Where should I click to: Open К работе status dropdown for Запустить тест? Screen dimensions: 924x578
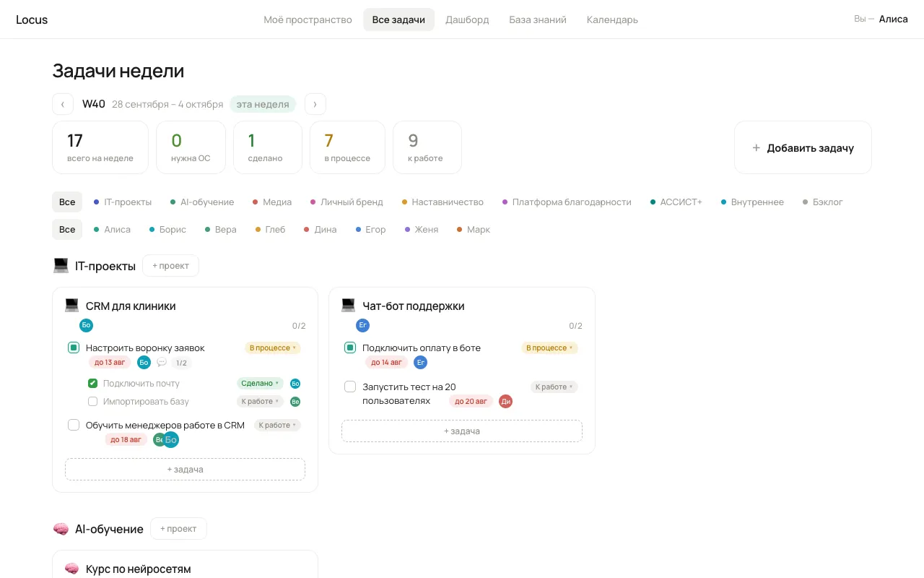click(x=554, y=387)
